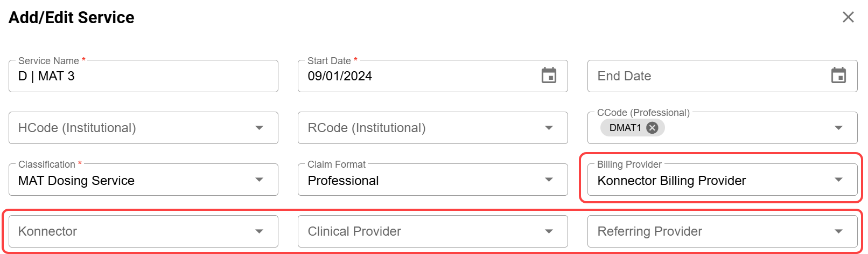The height and width of the screenshot is (254, 868).
Task: Click the DMAT1 code chip label
Action: click(x=625, y=128)
